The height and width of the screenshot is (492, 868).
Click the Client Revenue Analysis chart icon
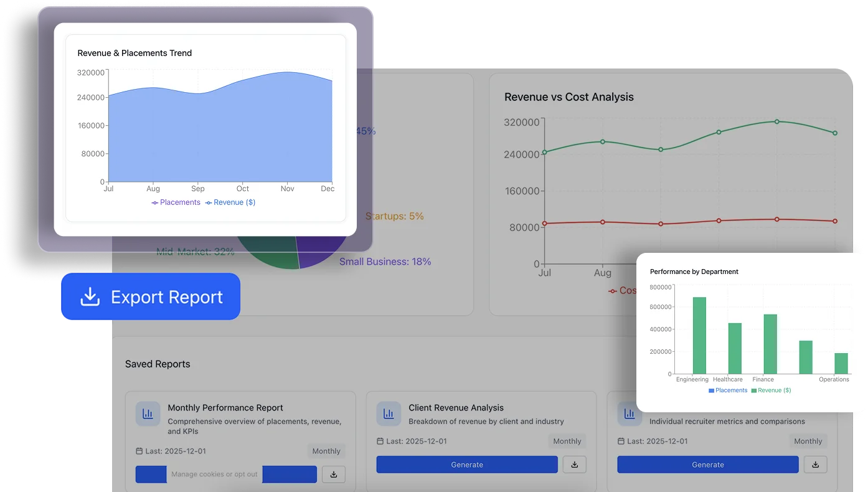[389, 414]
